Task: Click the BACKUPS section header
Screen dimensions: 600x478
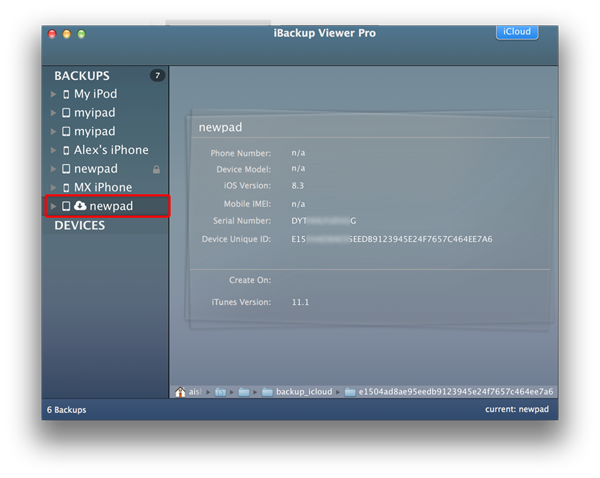Action: point(82,76)
